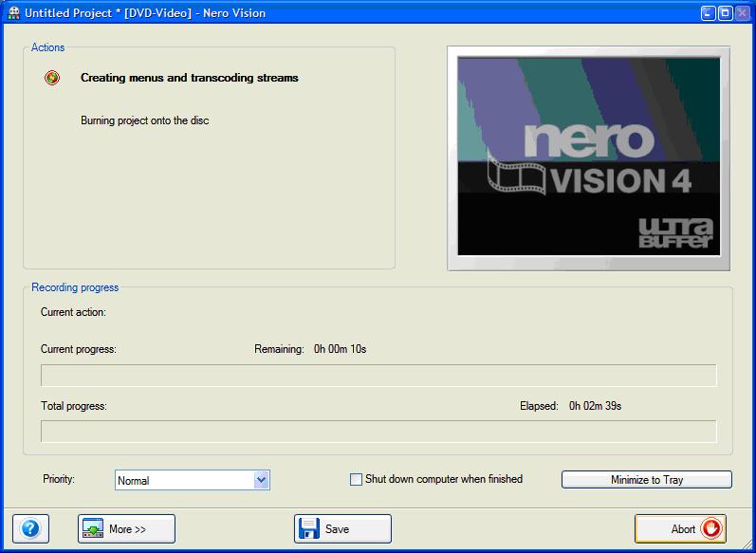This screenshot has width=756, height=553.
Task: Click the elapsed time '0h 02m 39s'
Action: tap(595, 406)
